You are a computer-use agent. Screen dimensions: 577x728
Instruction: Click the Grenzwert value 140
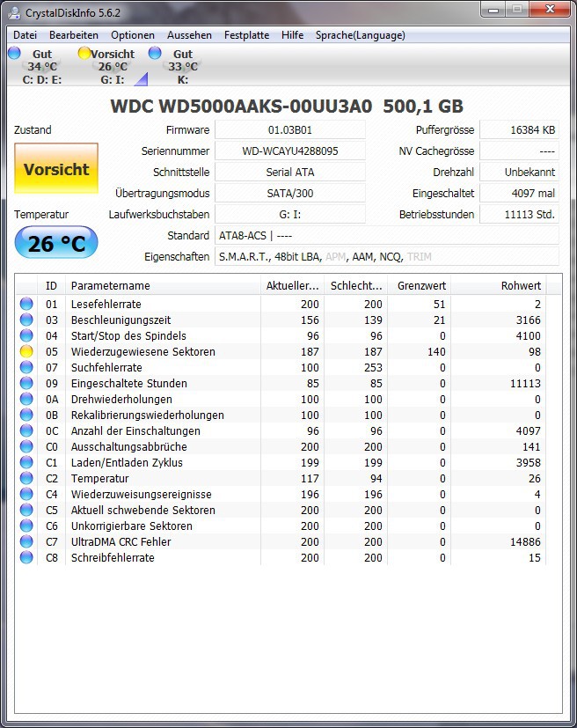click(436, 351)
